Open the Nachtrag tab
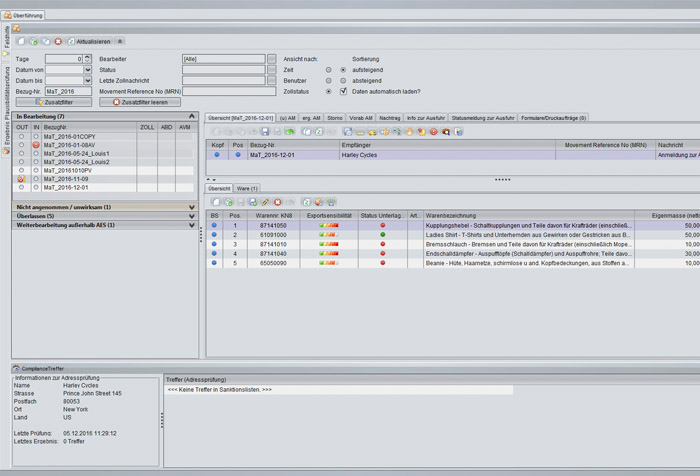 pos(389,118)
